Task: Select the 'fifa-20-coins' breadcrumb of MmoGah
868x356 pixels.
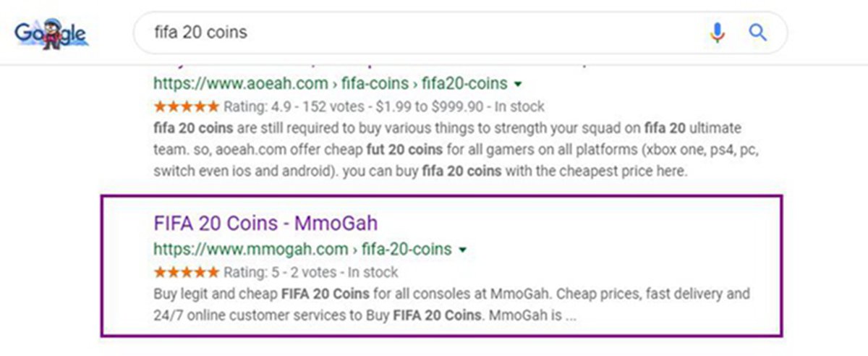Action: coord(407,250)
